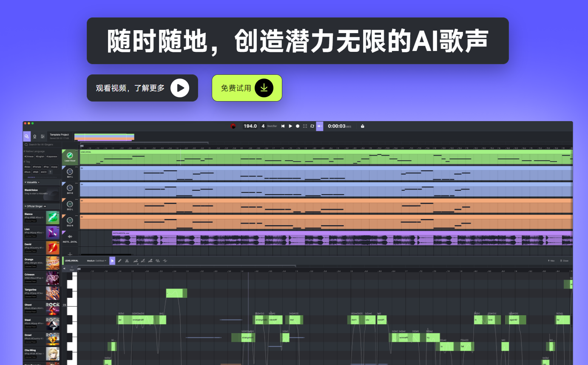Add a new track with plus icon
The width and height of the screenshot is (588, 365).
[x=70, y=254]
